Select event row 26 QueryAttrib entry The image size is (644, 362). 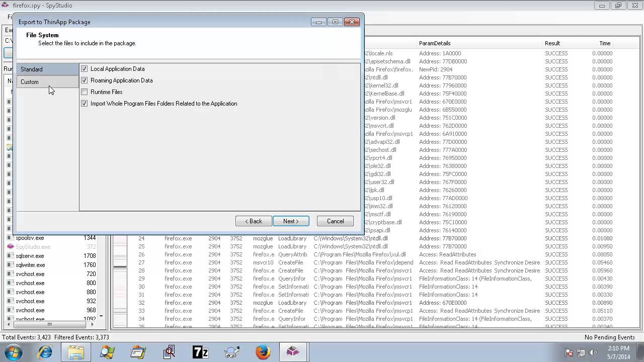(x=376, y=254)
